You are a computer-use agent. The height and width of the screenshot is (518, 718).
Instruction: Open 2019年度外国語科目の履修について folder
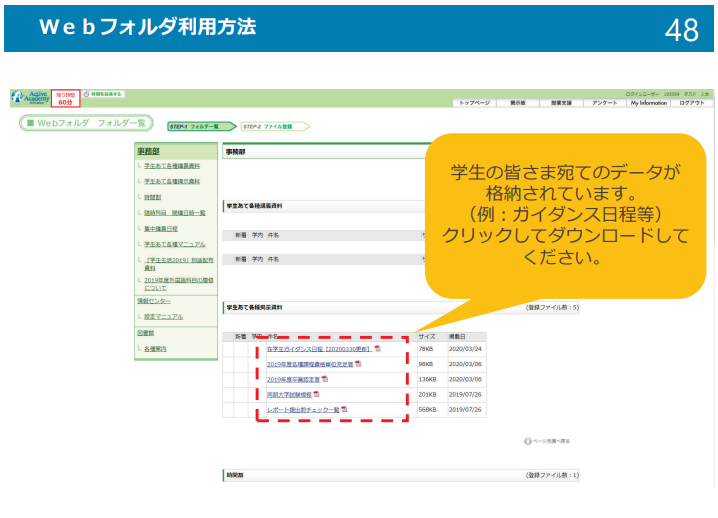179,284
